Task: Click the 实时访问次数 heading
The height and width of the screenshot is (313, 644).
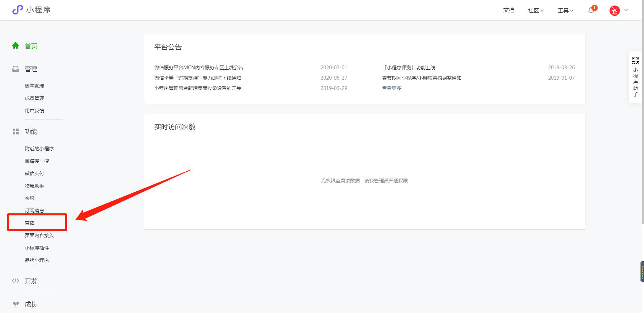Action: (175, 127)
